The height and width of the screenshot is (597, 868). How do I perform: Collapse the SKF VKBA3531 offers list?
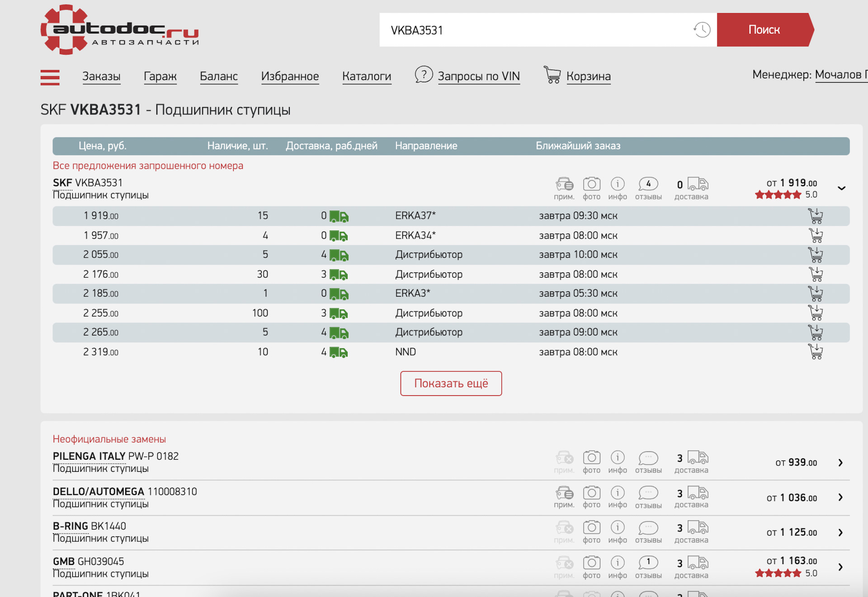pyautogui.click(x=841, y=188)
